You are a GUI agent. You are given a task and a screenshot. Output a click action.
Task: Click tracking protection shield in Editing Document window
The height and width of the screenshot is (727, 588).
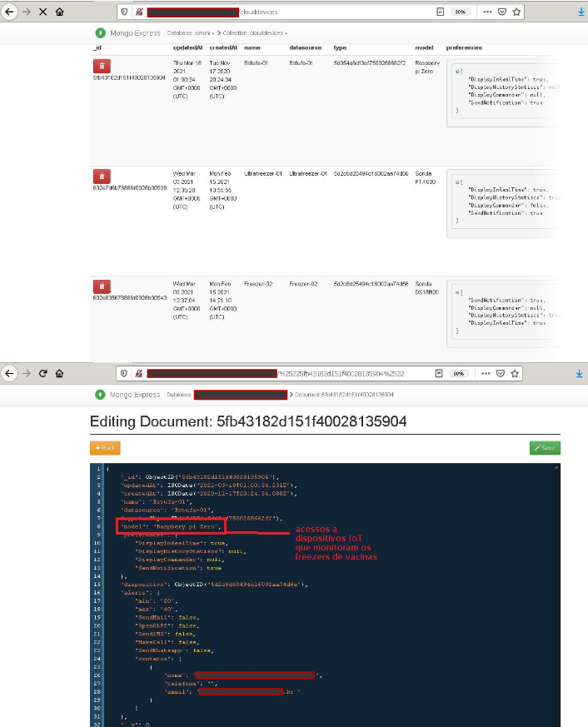tap(123, 373)
